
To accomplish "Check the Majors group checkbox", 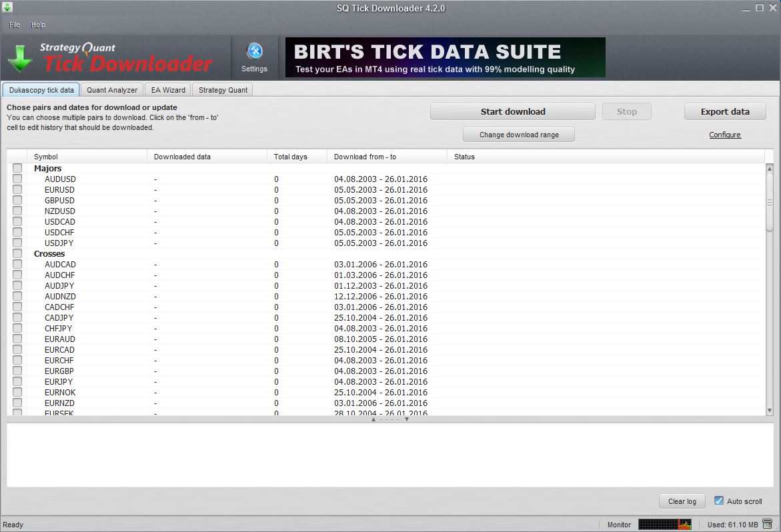I will coord(17,168).
